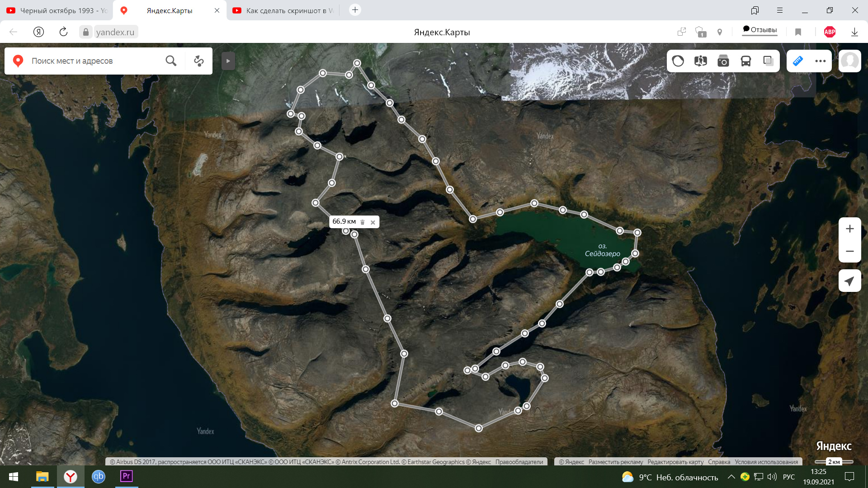Open street panoramas layer
Image resolution: width=868 pixels, height=488 pixels.
(x=700, y=61)
